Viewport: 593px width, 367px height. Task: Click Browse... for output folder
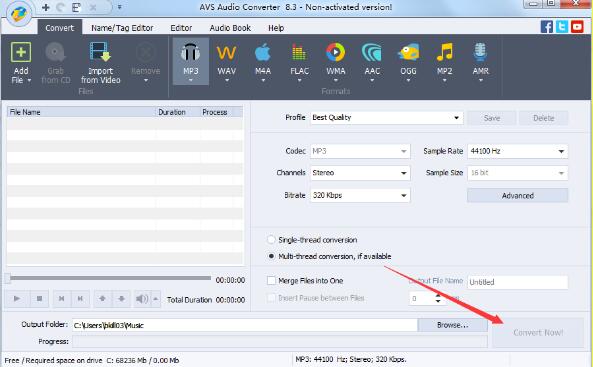(453, 325)
